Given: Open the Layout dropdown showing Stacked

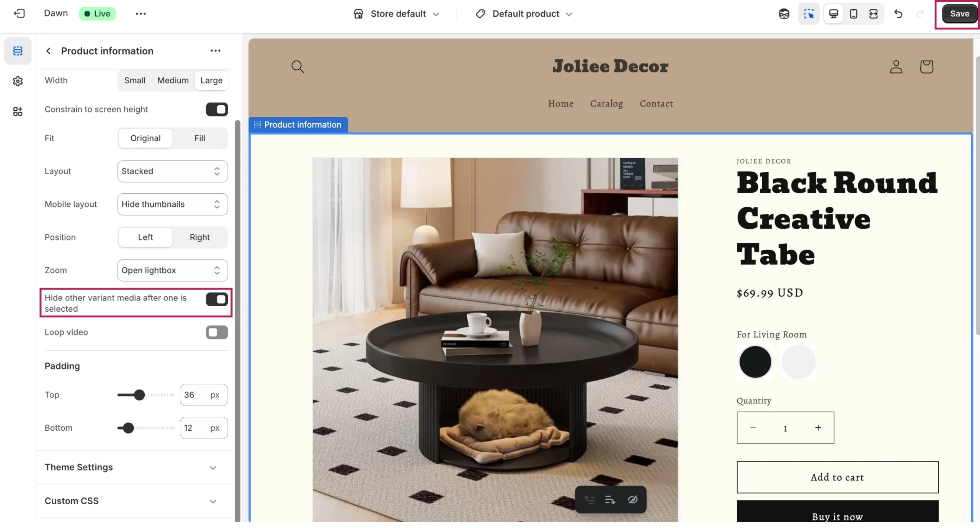Looking at the screenshot, I should (173, 171).
